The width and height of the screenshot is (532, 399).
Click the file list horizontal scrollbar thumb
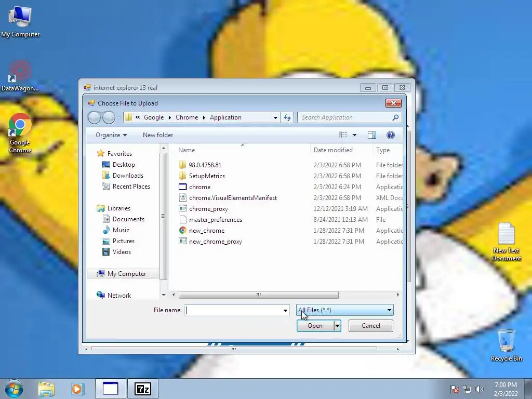pyautogui.click(x=259, y=295)
